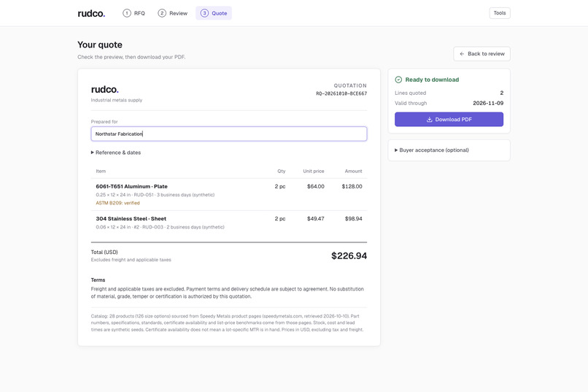
Task: Go to step 2 Review
Action: pos(173,13)
